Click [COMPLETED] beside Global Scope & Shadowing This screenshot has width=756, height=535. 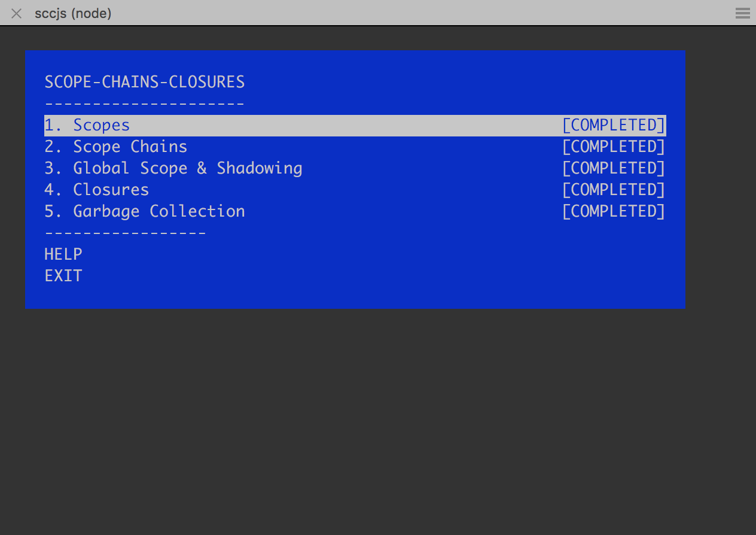[614, 169]
